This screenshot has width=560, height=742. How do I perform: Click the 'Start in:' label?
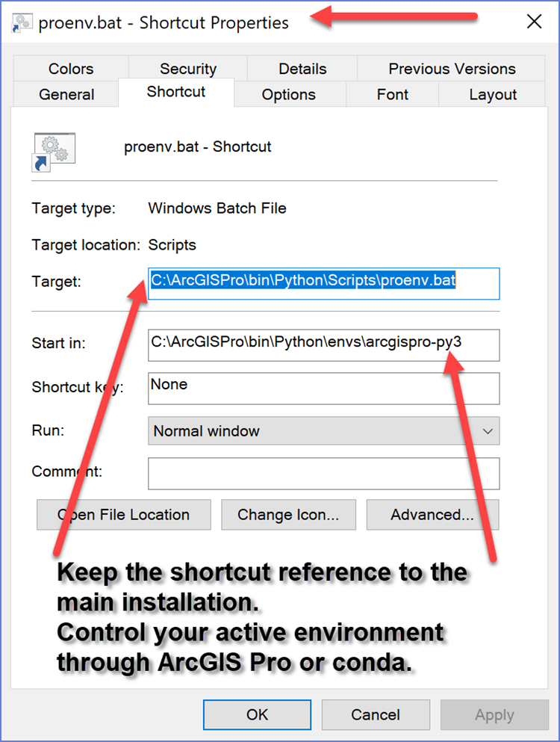(59, 343)
